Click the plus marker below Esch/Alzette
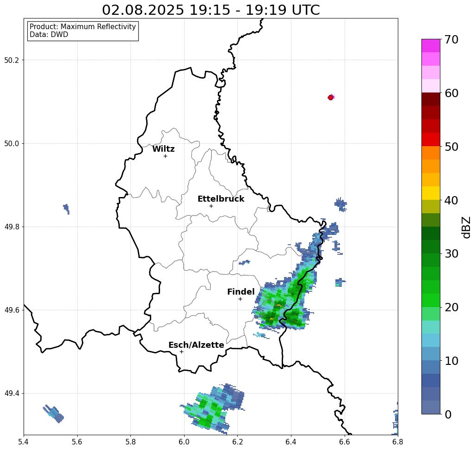This screenshot has width=476, height=450. [181, 351]
